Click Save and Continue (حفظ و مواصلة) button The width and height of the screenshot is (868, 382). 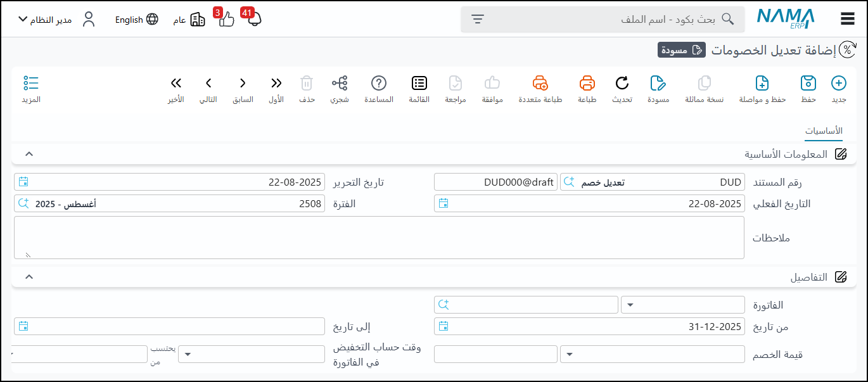click(x=762, y=84)
